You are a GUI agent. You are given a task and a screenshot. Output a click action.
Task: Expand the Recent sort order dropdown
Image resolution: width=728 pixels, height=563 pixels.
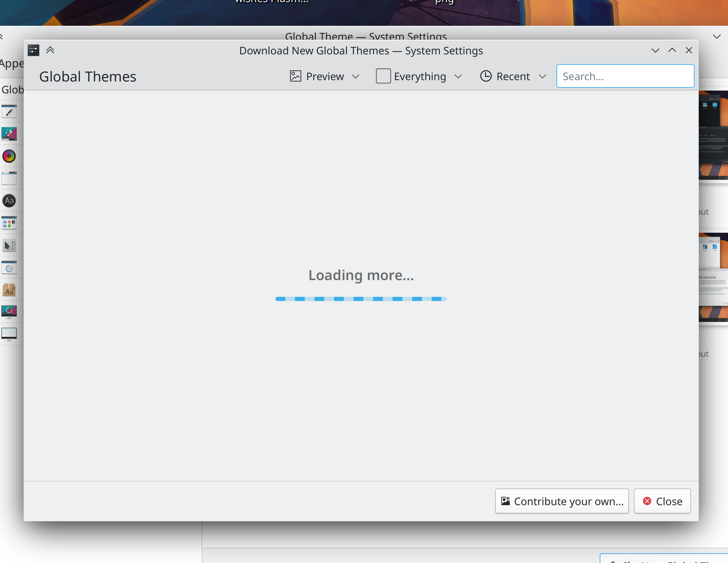[513, 76]
